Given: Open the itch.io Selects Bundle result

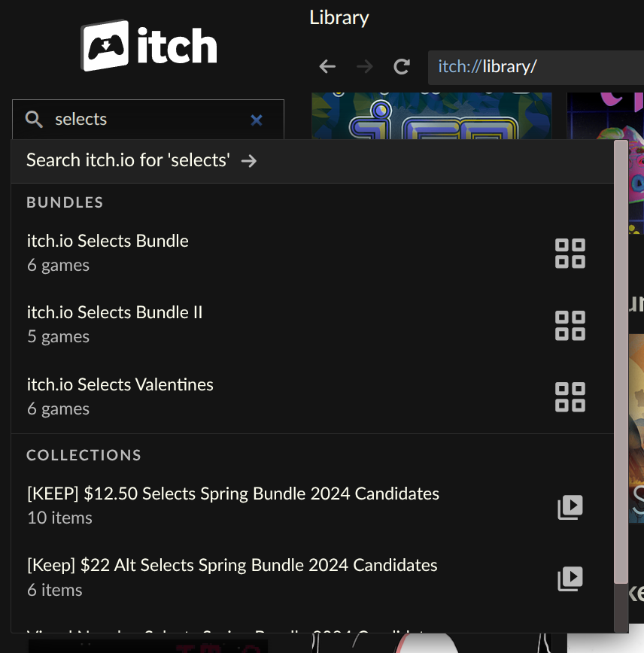Looking at the screenshot, I should click(x=312, y=253).
